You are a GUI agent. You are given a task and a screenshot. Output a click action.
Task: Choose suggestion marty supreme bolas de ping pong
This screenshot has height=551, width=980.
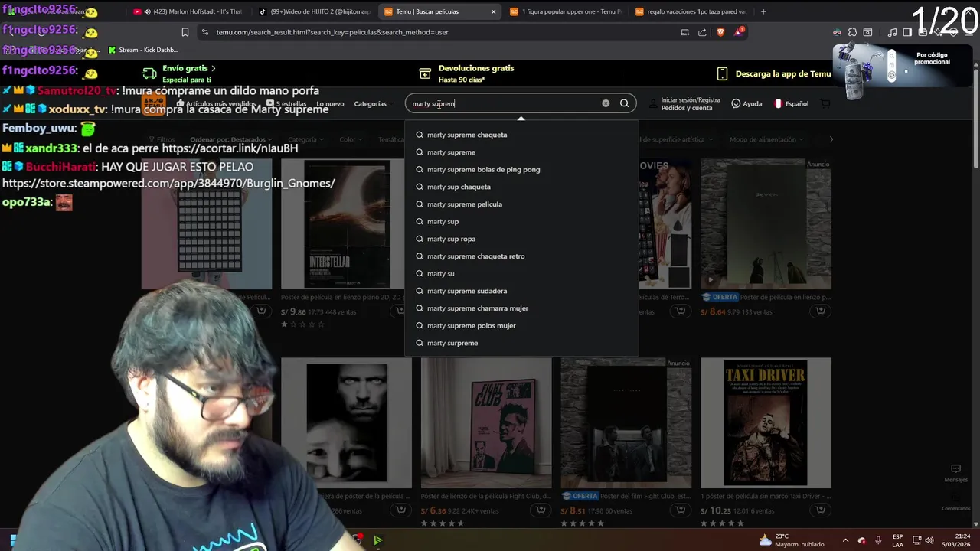(521, 169)
